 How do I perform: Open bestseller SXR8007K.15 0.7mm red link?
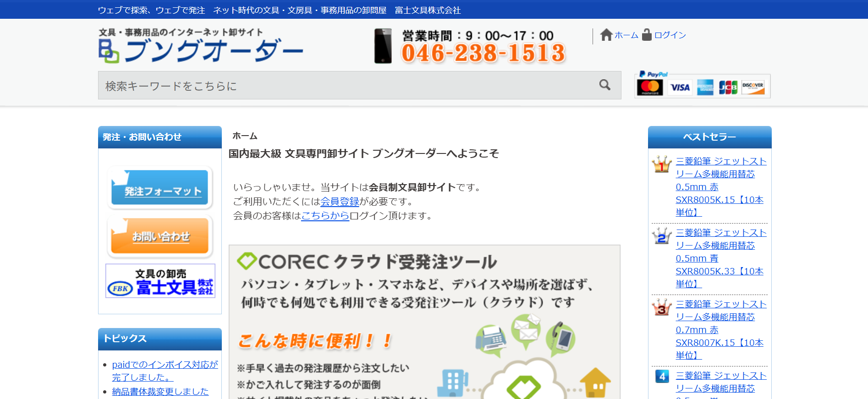pos(720,330)
